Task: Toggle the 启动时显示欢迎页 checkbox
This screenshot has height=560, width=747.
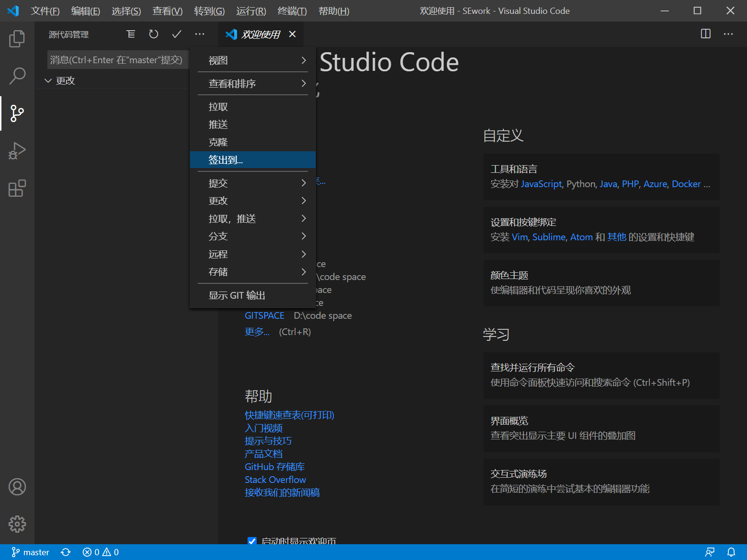Action: [x=252, y=541]
